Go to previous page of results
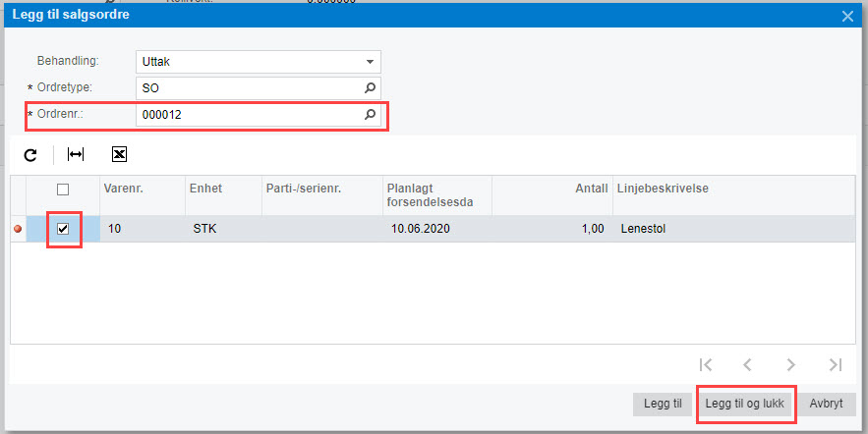 [x=747, y=365]
